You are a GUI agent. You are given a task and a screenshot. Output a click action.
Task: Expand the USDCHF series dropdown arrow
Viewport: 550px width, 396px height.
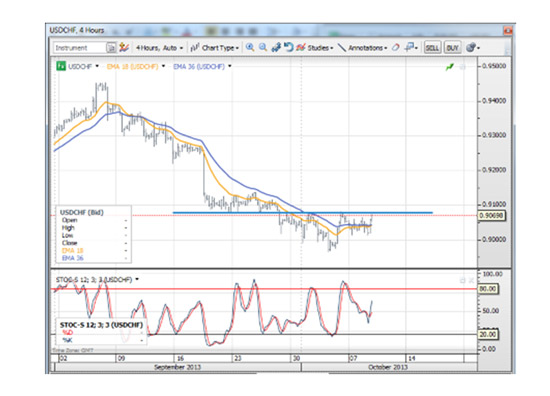(x=97, y=66)
